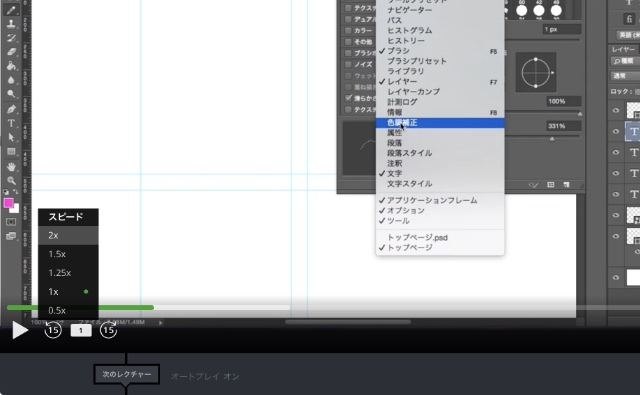Enable the その他 checkbox in Brush panel
This screenshot has height=395, width=640.
348,42
